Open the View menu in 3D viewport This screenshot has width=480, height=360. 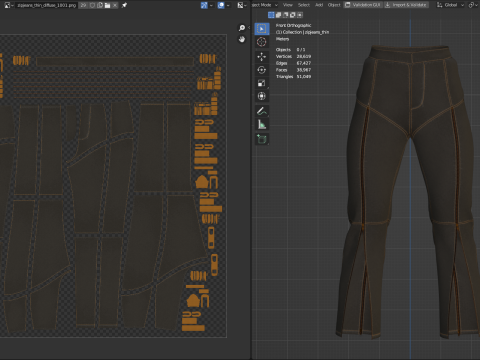[x=288, y=5]
